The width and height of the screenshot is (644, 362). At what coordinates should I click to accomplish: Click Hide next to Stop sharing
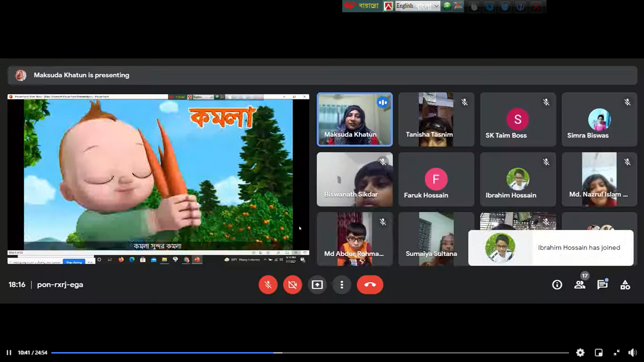90,262
